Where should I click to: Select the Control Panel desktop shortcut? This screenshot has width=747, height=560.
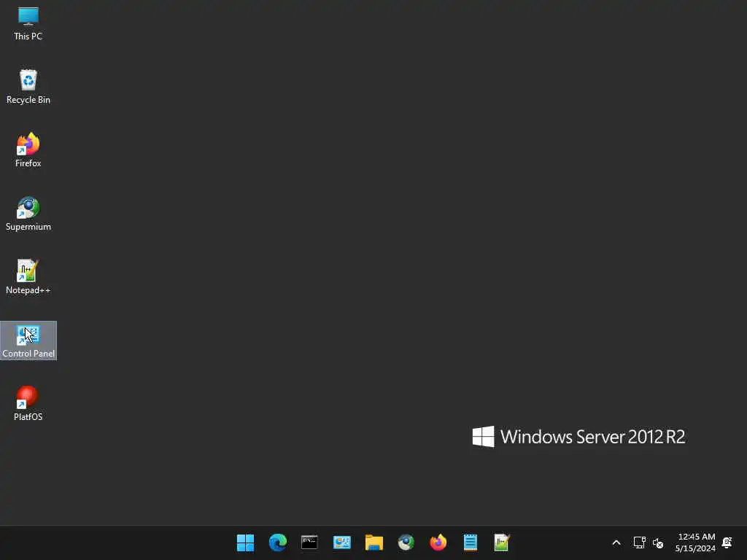click(x=28, y=341)
